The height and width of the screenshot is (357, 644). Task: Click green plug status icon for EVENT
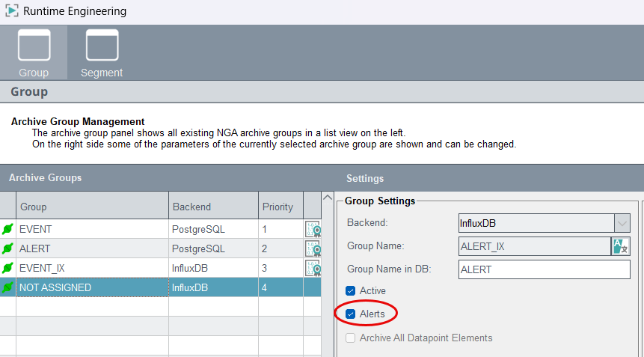(x=7, y=229)
